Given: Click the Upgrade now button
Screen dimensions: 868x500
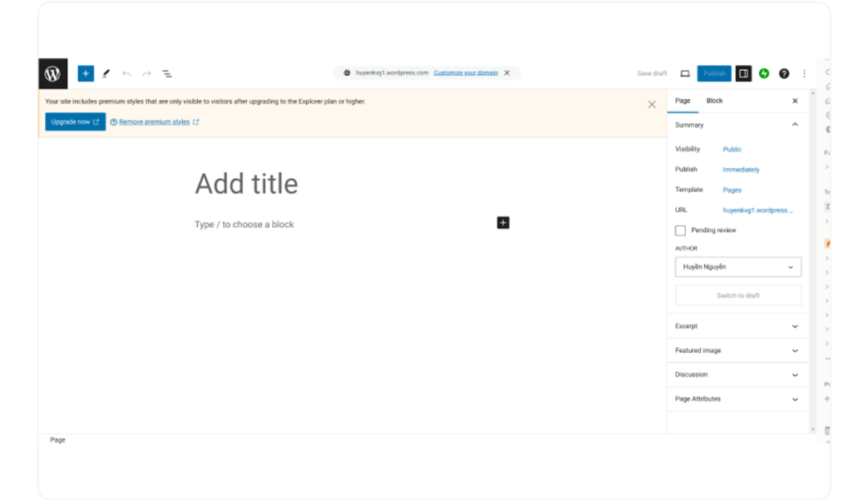Looking at the screenshot, I should pyautogui.click(x=75, y=121).
